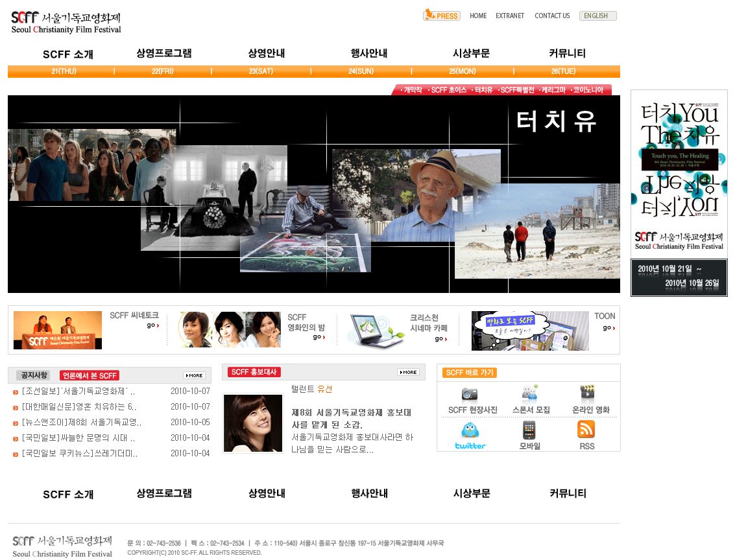Switch to the 언론에서 본 SCFF tab

click(x=90, y=375)
